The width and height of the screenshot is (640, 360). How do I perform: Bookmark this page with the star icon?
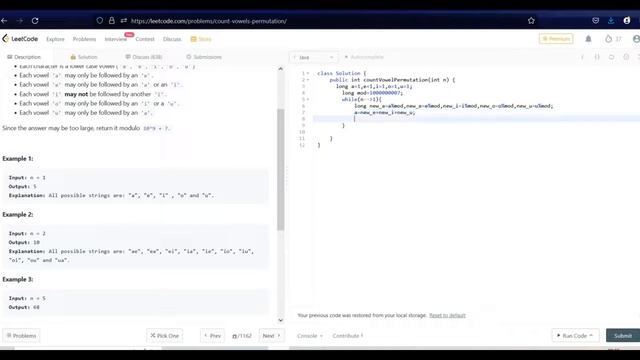(531, 20)
